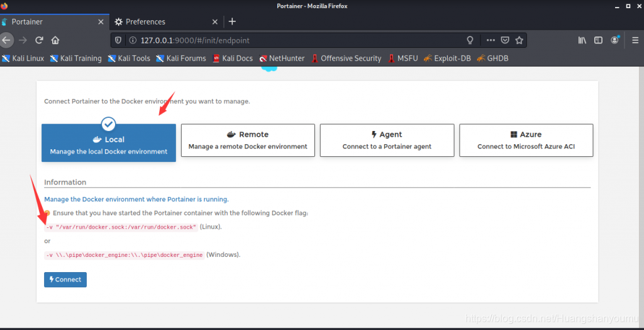The height and width of the screenshot is (330, 644).
Task: Click the Firefox logo in title bar
Action: click(x=4, y=6)
